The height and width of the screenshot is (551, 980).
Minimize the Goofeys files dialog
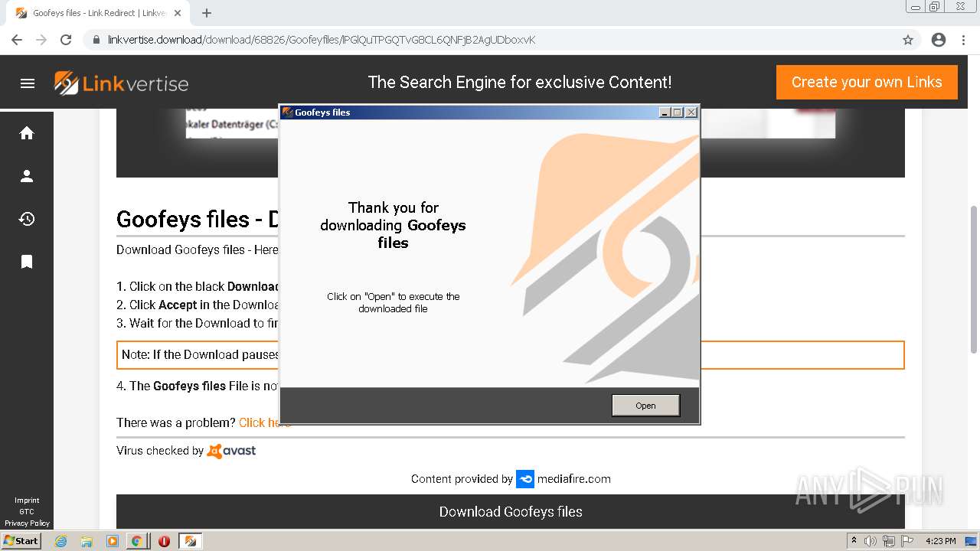[x=665, y=112]
